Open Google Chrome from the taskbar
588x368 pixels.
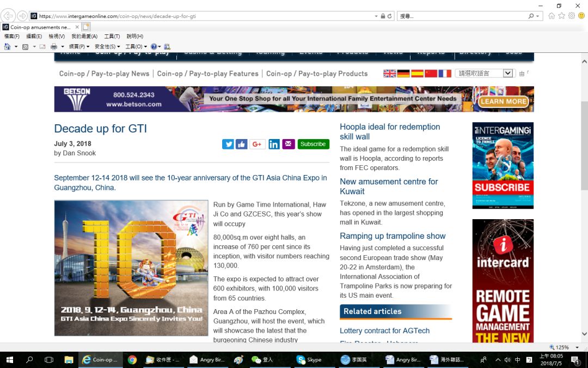point(132,360)
